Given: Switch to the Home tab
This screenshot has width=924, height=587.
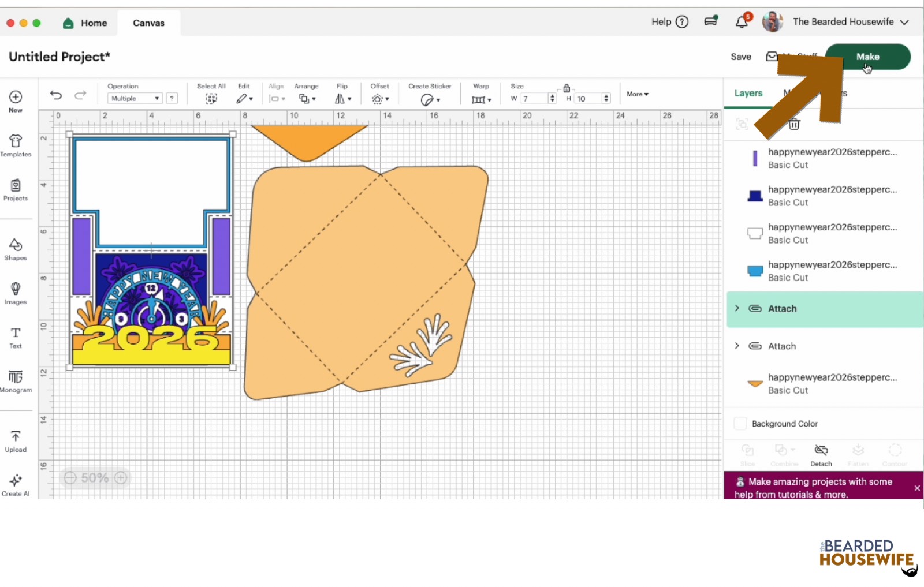Looking at the screenshot, I should pos(85,23).
